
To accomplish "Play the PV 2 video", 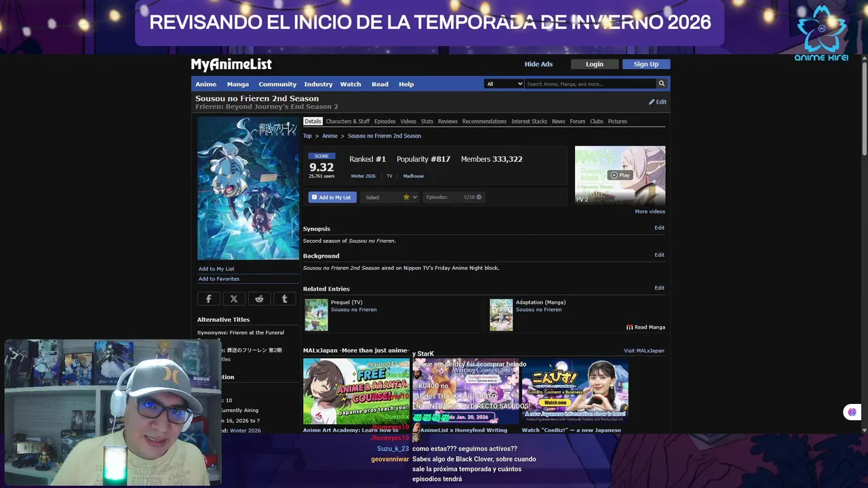I will [620, 175].
